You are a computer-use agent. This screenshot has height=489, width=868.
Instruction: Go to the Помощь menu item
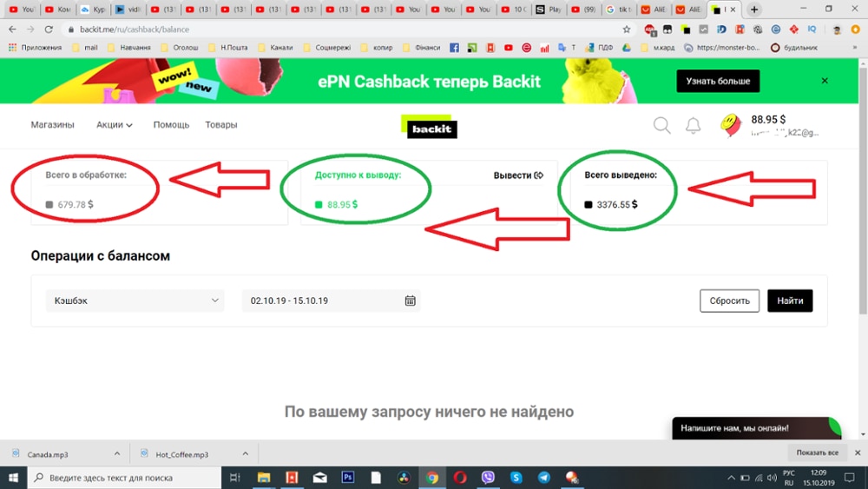(171, 125)
